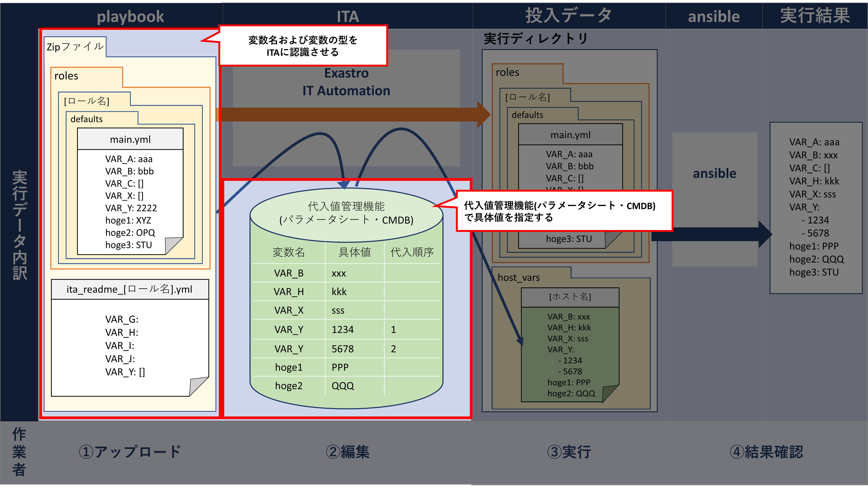Click the 'host_vars' folder label
The width and height of the screenshot is (868, 488).
pos(518,277)
